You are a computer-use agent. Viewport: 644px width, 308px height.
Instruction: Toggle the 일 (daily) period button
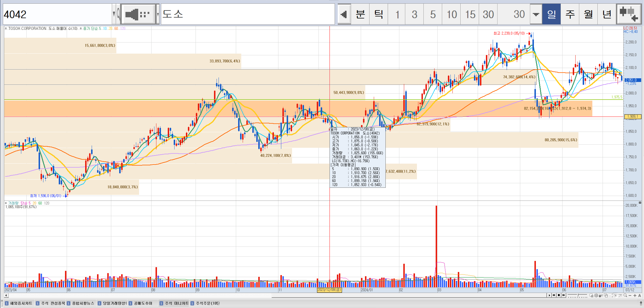pos(551,14)
